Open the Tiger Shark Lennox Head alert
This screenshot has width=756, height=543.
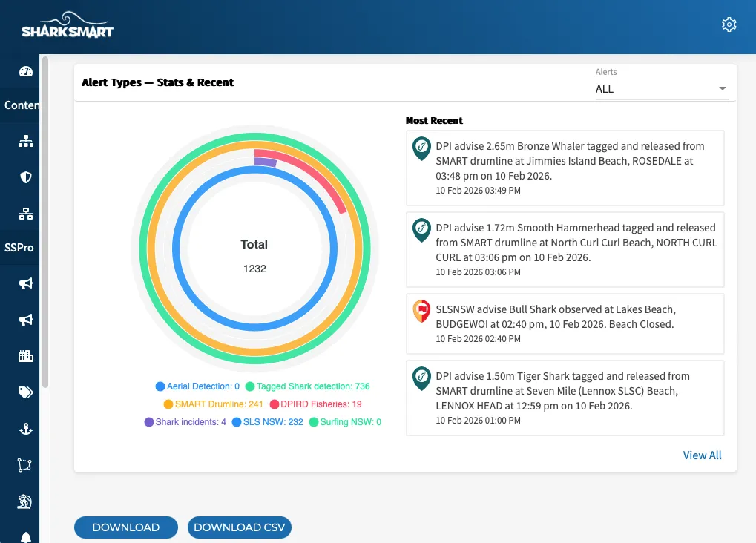565,398
